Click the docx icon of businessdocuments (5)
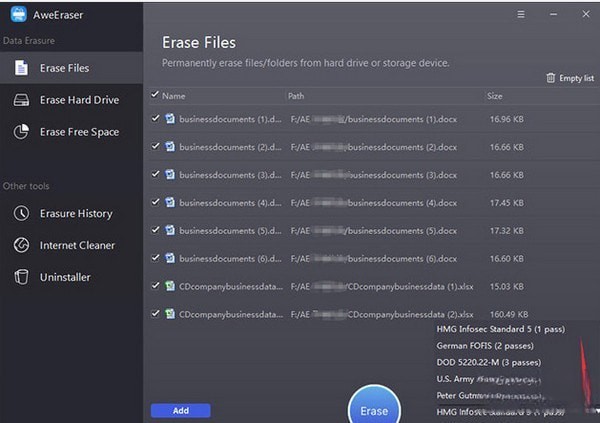Image resolution: width=600 pixels, height=423 pixels. point(170,230)
